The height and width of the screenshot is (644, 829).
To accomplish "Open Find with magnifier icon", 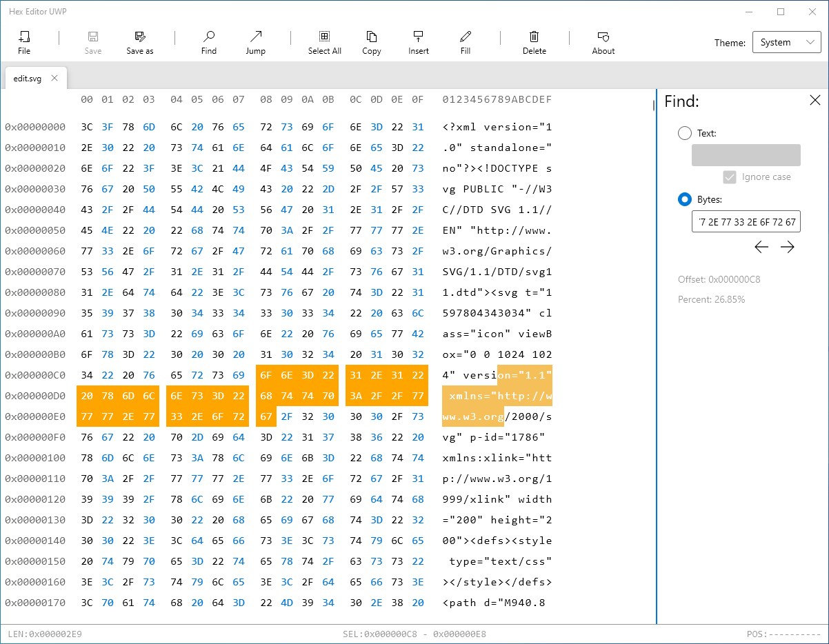I will click(x=209, y=37).
